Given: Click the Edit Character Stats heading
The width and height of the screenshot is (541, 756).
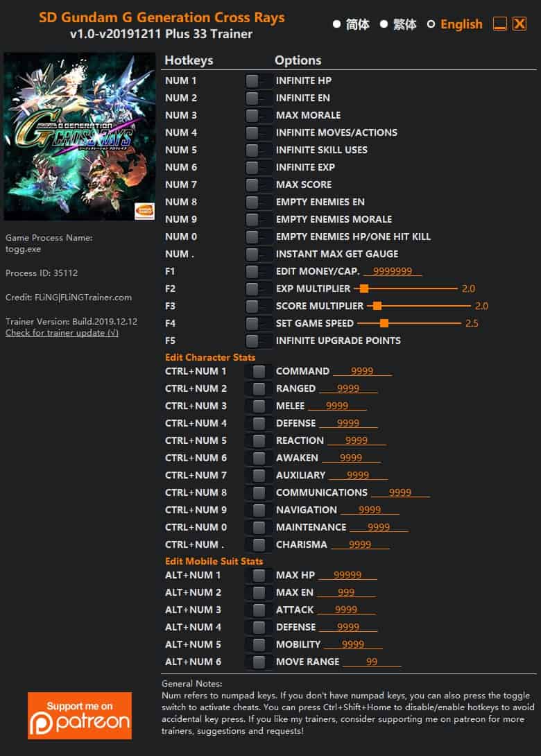Looking at the screenshot, I should pyautogui.click(x=210, y=357).
